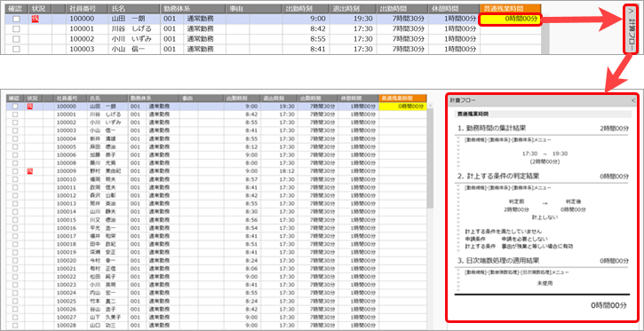
Task: Click the 未使用 text in section 3
Action: pyautogui.click(x=545, y=284)
